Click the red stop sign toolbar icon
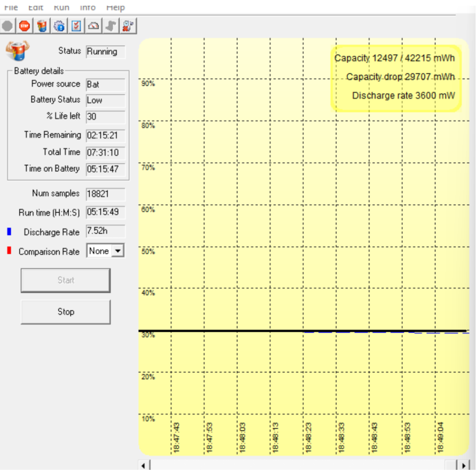Screen dimensions: 476x476 [x=25, y=26]
